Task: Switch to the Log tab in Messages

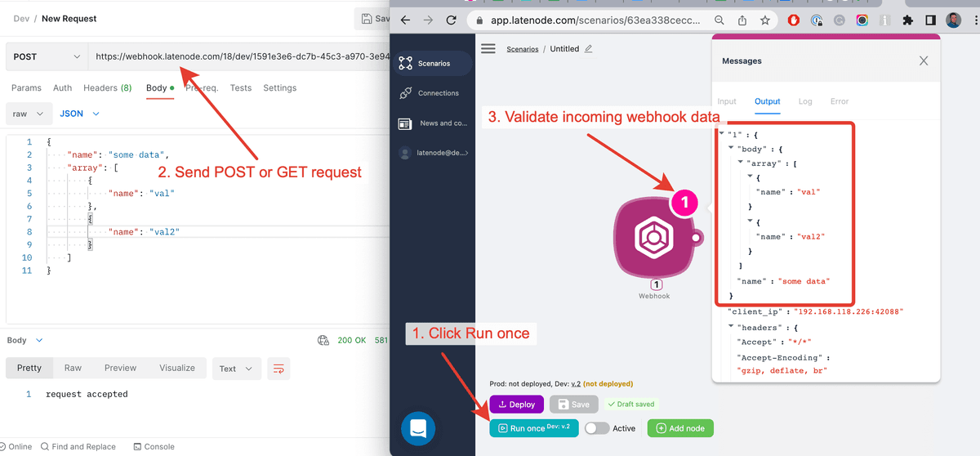Action: 804,101
